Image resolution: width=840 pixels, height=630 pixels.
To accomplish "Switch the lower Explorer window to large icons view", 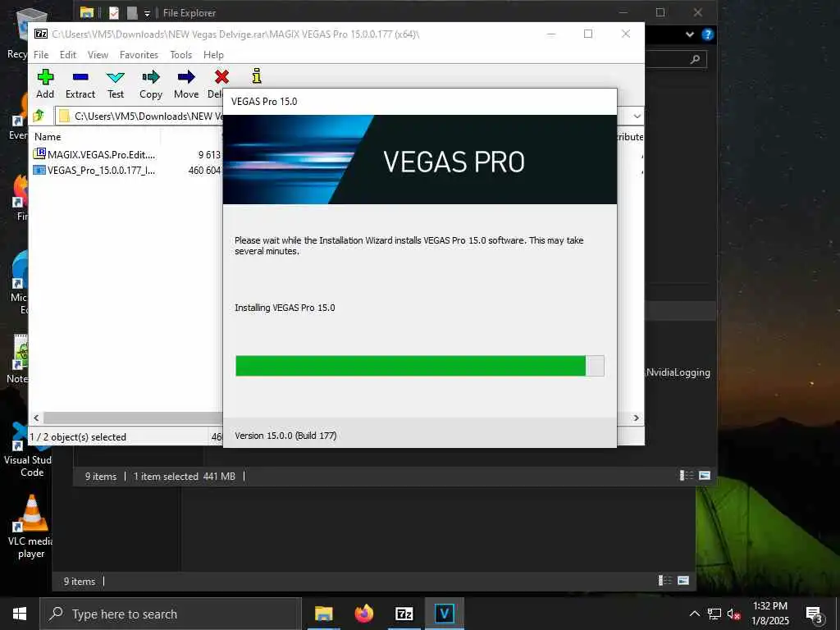I will click(x=683, y=580).
